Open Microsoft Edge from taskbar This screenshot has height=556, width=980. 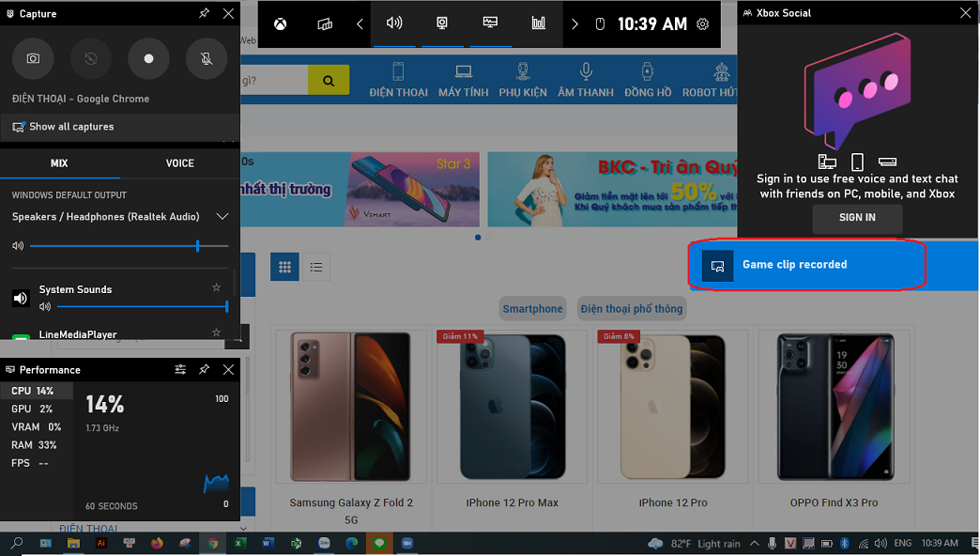tap(352, 543)
